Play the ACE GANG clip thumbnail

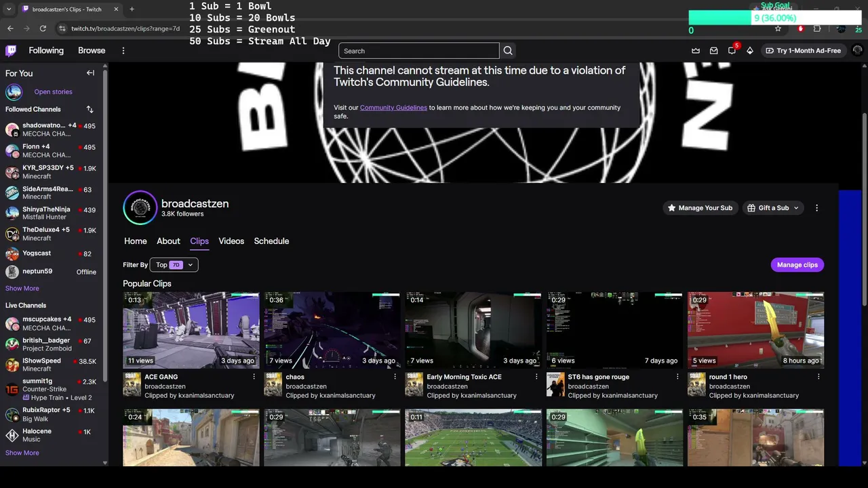point(191,330)
